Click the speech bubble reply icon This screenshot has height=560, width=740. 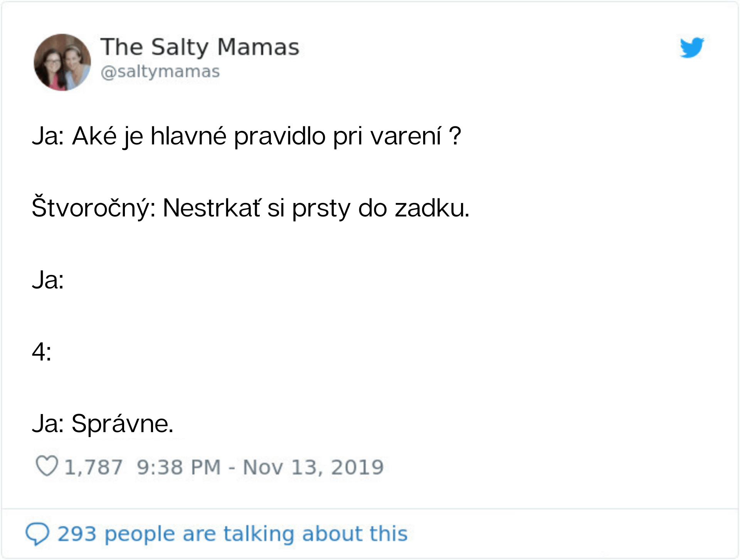click(37, 534)
